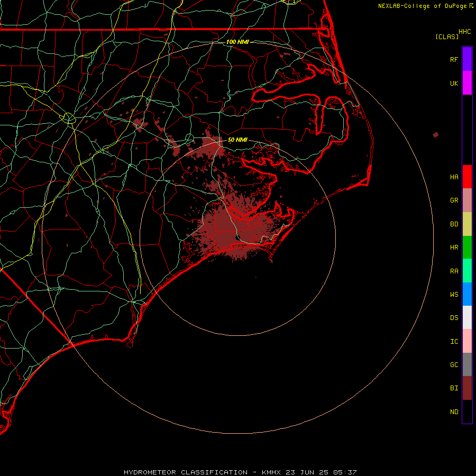Screen dimensions: 476x476
Task: Click the UK magenta legend swatch
Action: pos(467,83)
